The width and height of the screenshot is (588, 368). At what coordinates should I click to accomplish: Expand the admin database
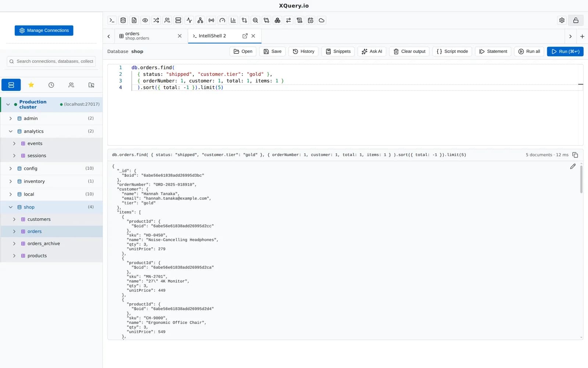tap(11, 118)
